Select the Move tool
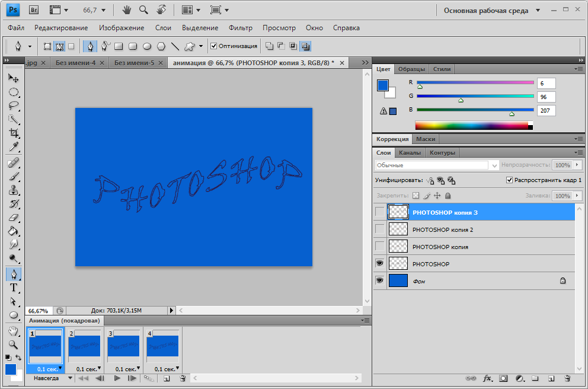The image size is (588, 389). point(14,78)
